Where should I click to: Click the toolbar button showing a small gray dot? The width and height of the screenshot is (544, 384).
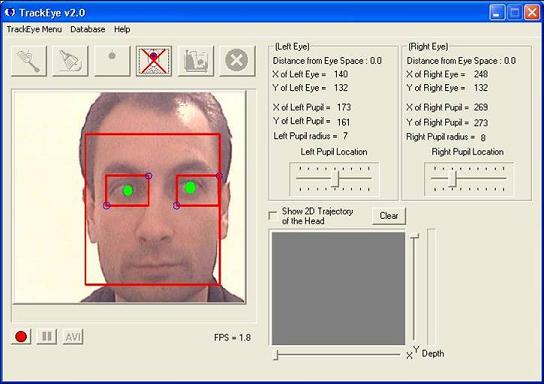112,61
